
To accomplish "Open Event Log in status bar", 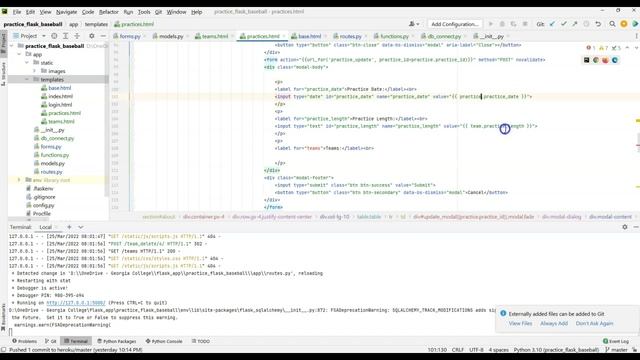I will pyautogui.click(x=616, y=341).
